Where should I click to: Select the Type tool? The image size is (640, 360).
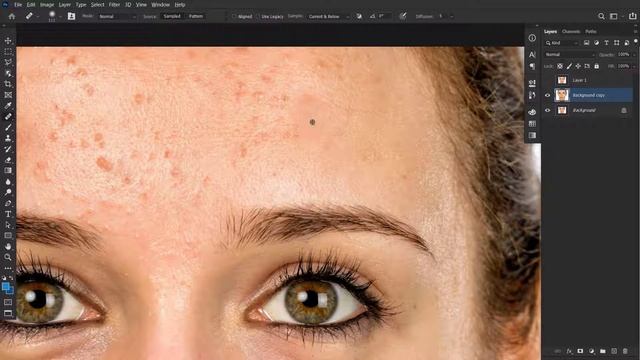point(8,214)
